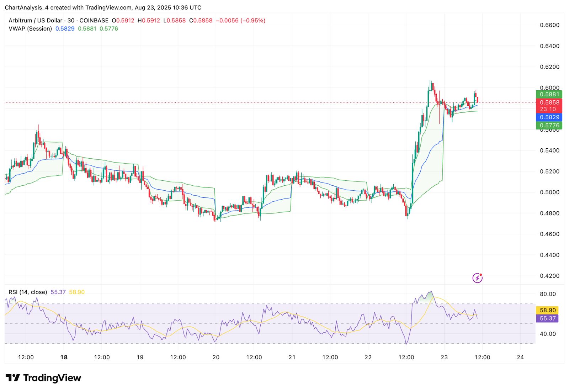Image resolution: width=569 pixels, height=392 pixels.
Task: Click the 0.4800 price axis label
Action: click(x=549, y=213)
